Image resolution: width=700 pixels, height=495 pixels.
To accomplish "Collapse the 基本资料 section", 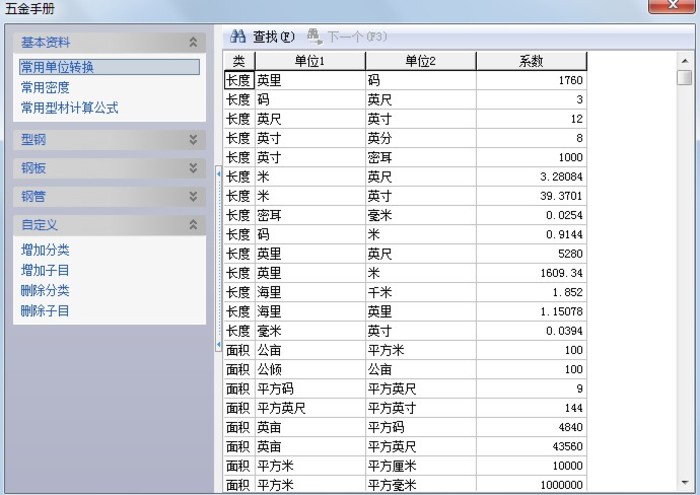I will click(193, 42).
